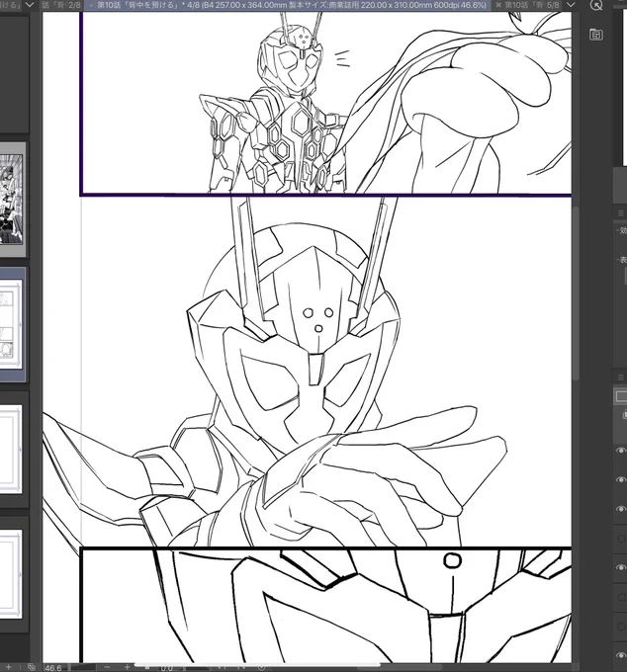This screenshot has height=672, width=627.
Task: Open the blank page thumbnail below the highlighted page
Action: click(x=12, y=450)
